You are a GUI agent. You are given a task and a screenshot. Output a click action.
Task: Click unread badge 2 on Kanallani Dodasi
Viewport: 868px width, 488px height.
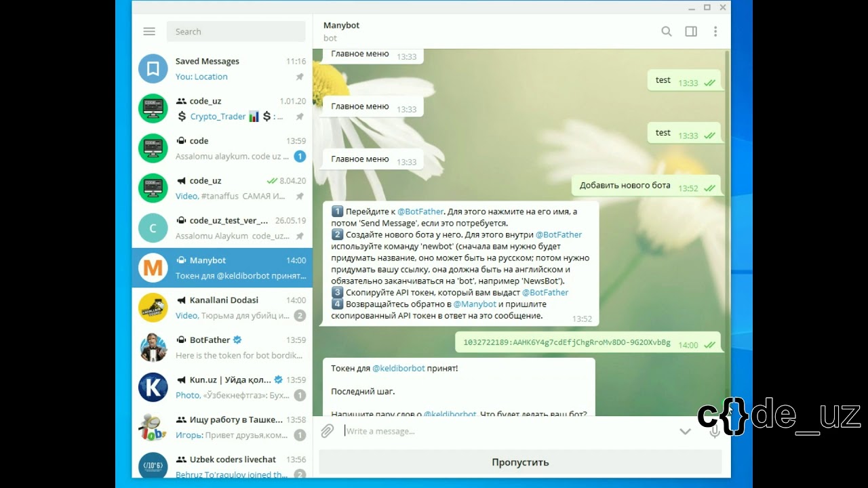pos(300,316)
